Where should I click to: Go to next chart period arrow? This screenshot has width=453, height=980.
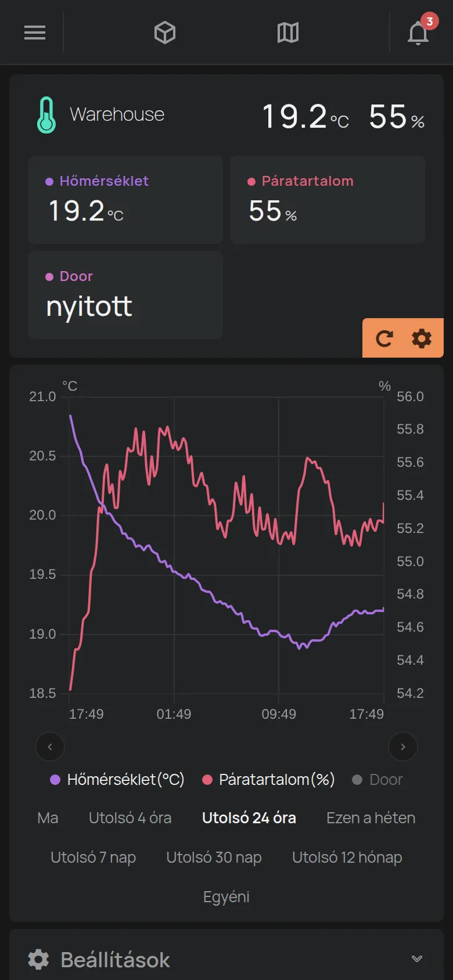(x=403, y=747)
